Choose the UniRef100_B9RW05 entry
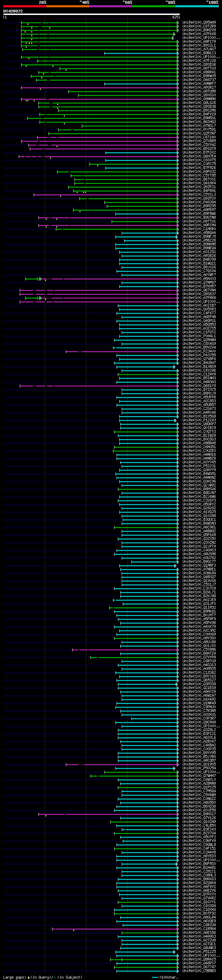 tap(199, 76)
